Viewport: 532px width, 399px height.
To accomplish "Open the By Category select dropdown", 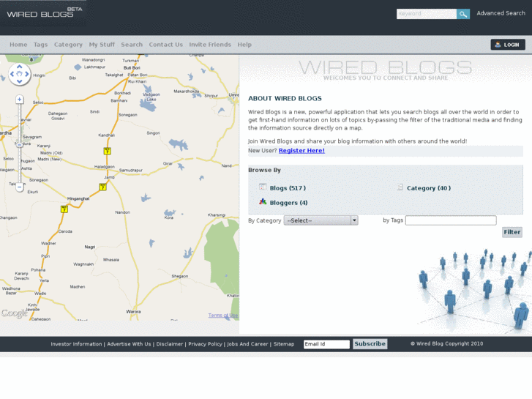I will pyautogui.click(x=321, y=220).
